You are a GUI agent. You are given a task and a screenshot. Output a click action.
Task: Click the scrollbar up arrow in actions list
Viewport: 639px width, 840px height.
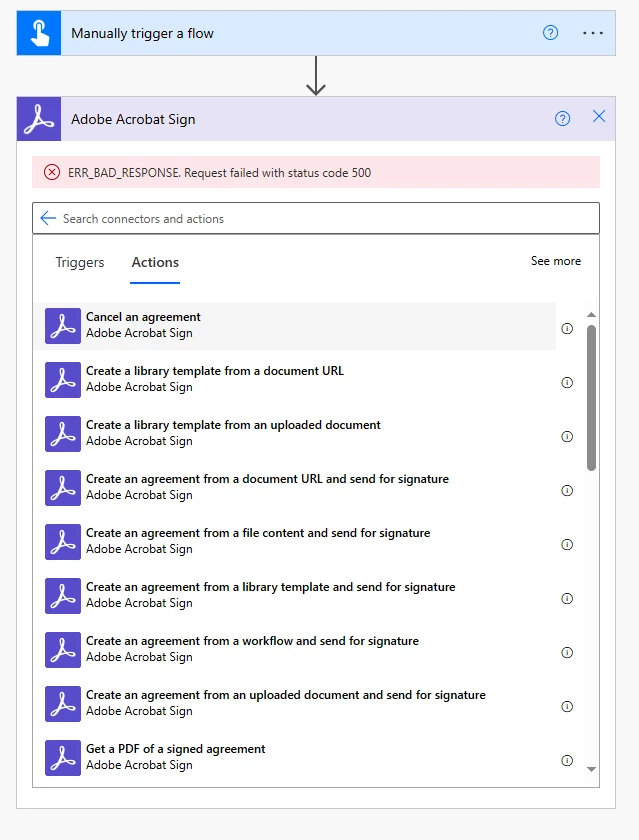coord(591,315)
